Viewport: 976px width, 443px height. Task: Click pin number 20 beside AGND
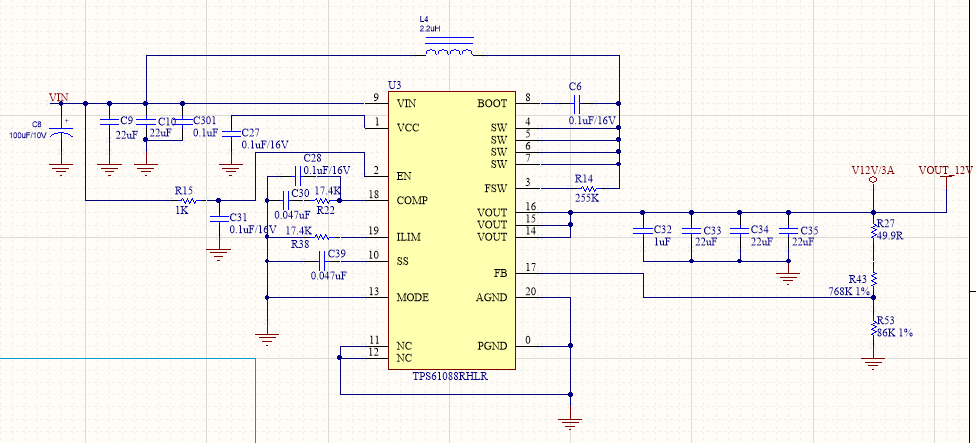point(530,292)
